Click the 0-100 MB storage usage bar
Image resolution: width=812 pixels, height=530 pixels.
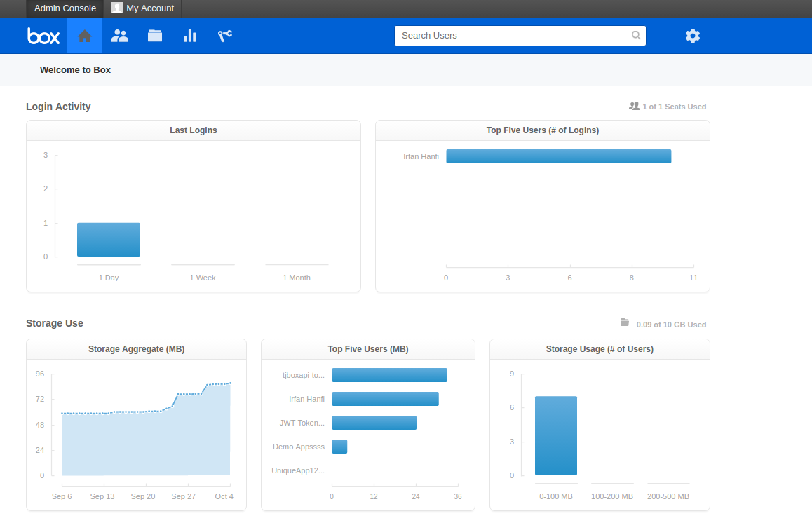pyautogui.click(x=556, y=435)
